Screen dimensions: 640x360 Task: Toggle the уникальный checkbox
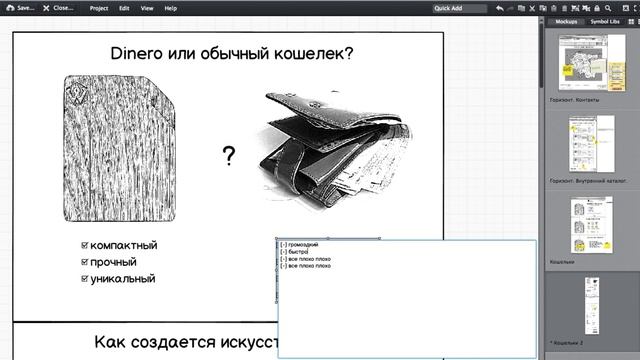84,279
